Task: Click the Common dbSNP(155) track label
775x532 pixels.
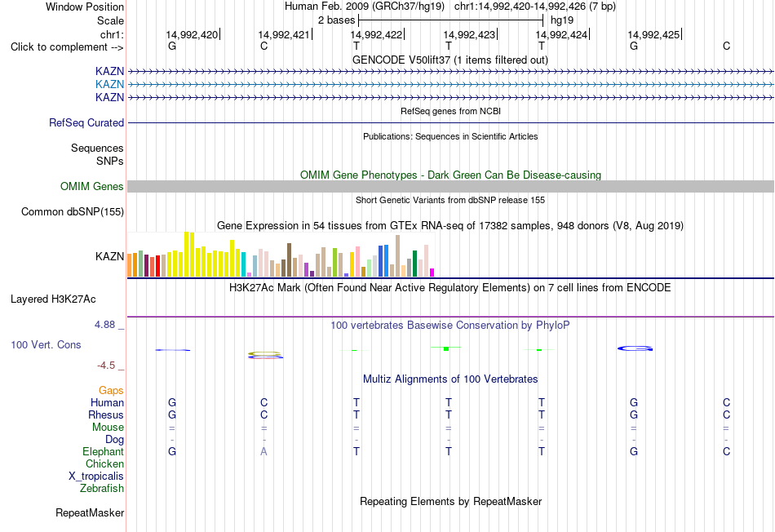Action: coord(72,211)
